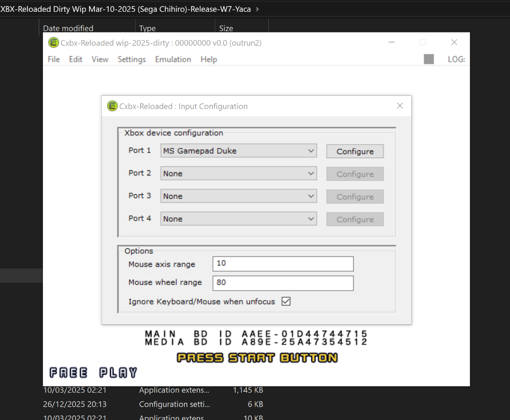Expand the Port 4 device dropdown
This screenshot has width=510, height=420.
pos(238,219)
